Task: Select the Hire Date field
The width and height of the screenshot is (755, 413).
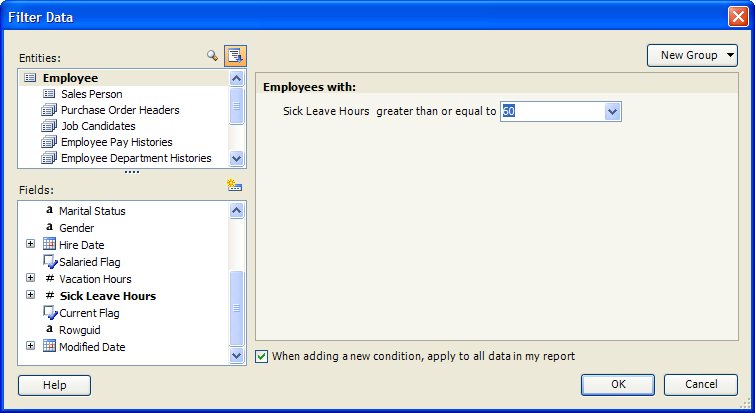Action: [81, 245]
